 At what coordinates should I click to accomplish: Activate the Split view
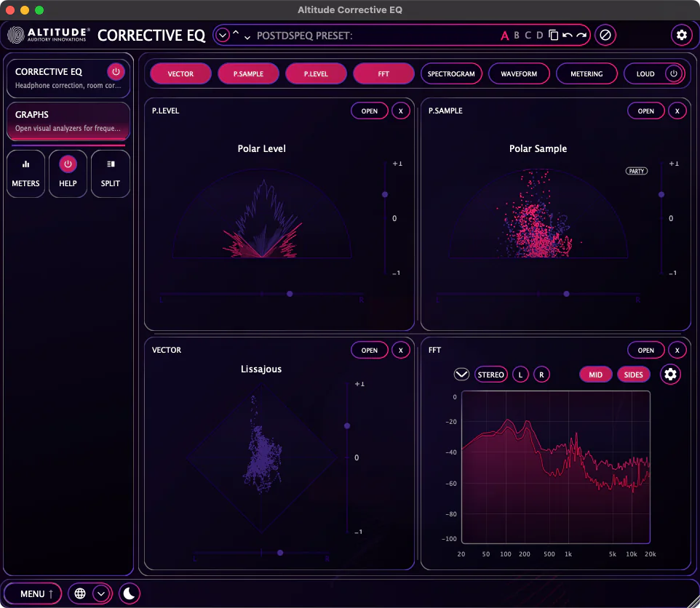pyautogui.click(x=111, y=174)
